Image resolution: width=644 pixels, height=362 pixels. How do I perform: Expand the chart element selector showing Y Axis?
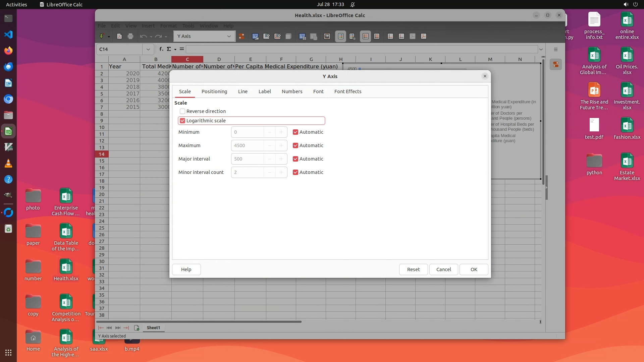(x=229, y=36)
